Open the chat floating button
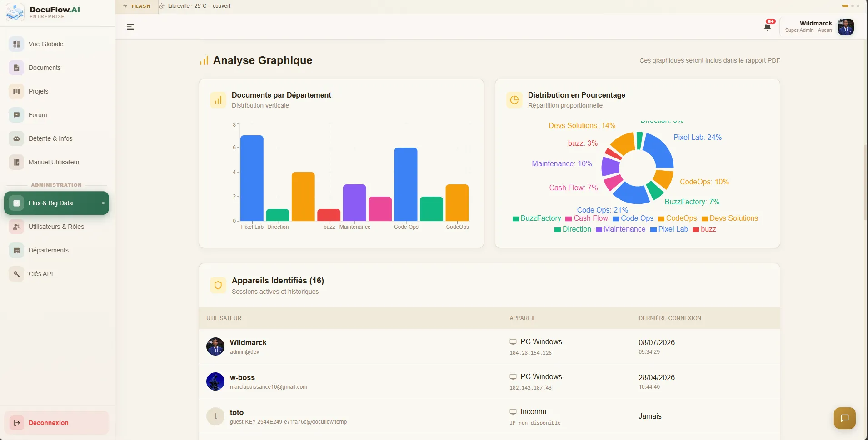Screen dimensions: 868x440 [845, 418]
